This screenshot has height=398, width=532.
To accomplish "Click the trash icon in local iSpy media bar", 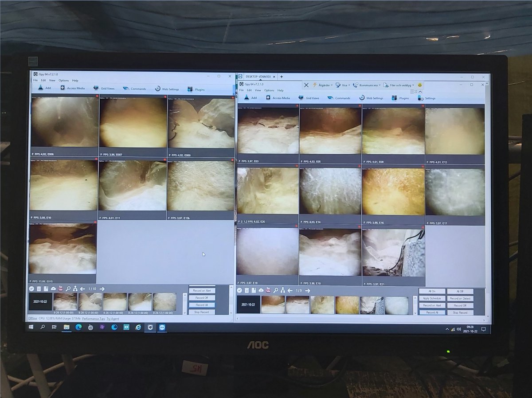I will (39, 289).
